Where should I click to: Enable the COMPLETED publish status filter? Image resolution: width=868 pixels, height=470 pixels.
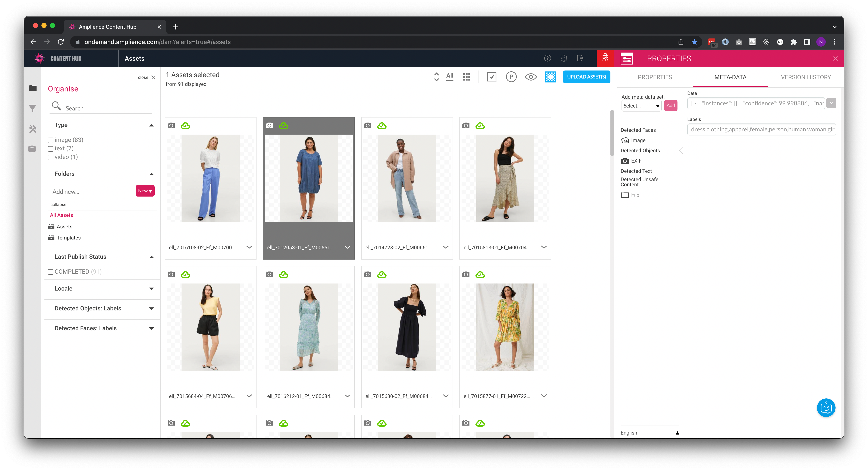coord(51,271)
